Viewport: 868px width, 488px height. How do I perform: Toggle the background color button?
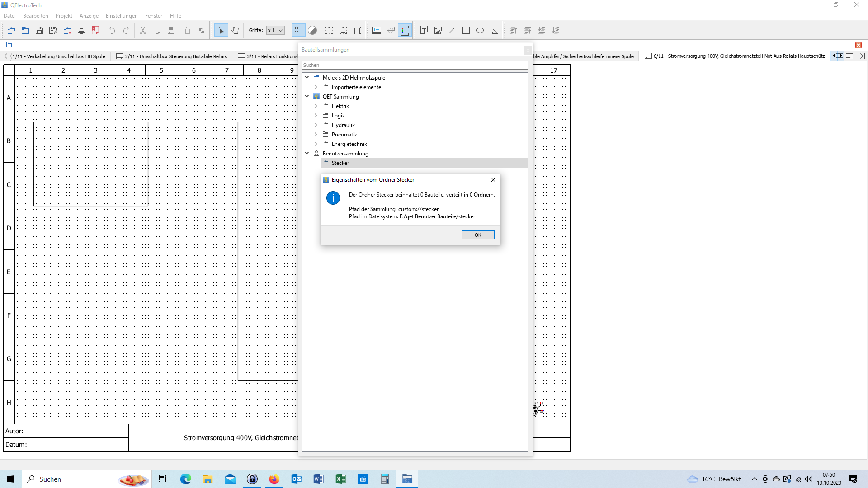click(x=312, y=30)
